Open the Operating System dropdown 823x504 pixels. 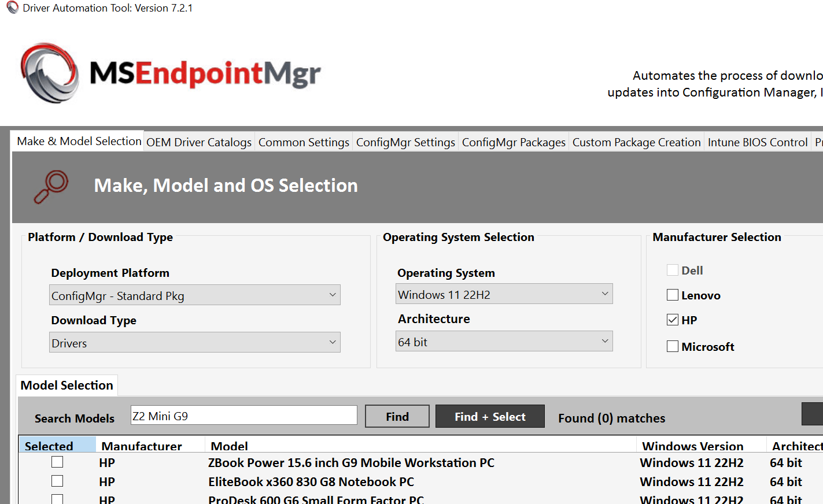click(504, 294)
